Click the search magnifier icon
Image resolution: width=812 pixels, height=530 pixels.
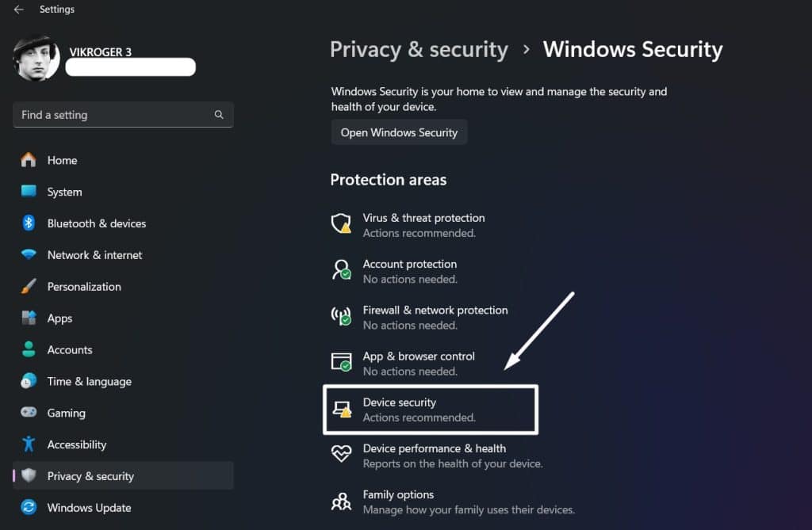coord(219,114)
